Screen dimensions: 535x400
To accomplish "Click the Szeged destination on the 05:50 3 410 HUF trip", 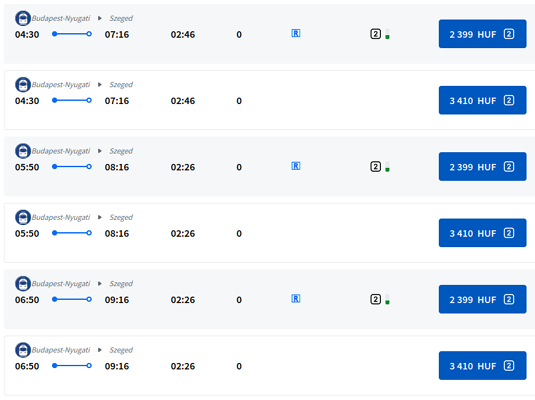I will [121, 217].
